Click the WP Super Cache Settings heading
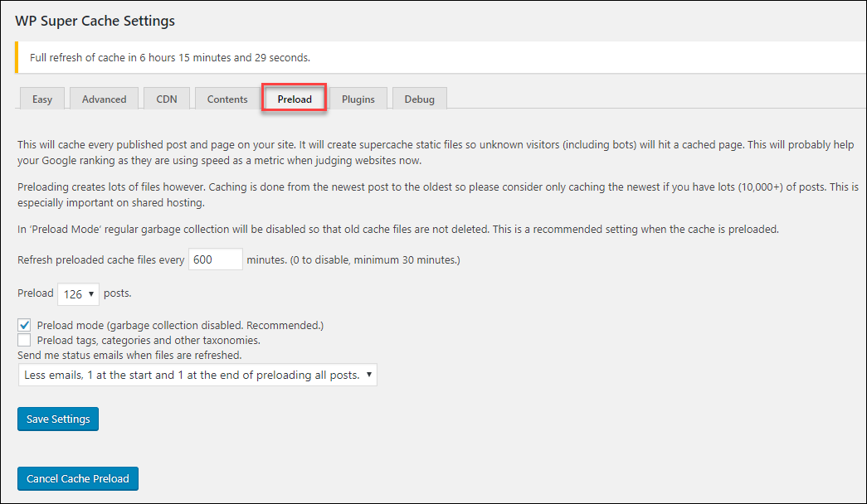867x504 pixels. coord(95,21)
